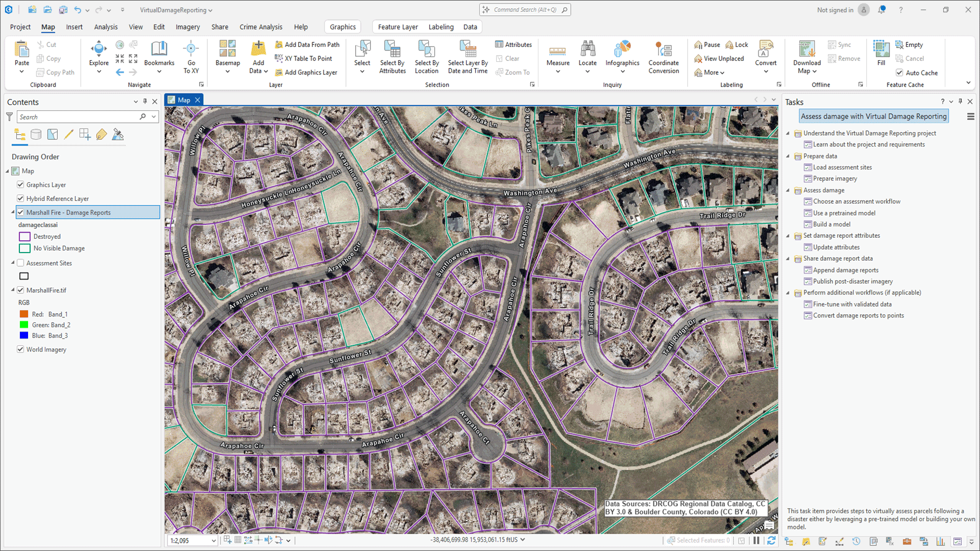Collapse the Prepare data task group
Image resolution: width=980 pixels, height=551 pixels.
click(788, 156)
